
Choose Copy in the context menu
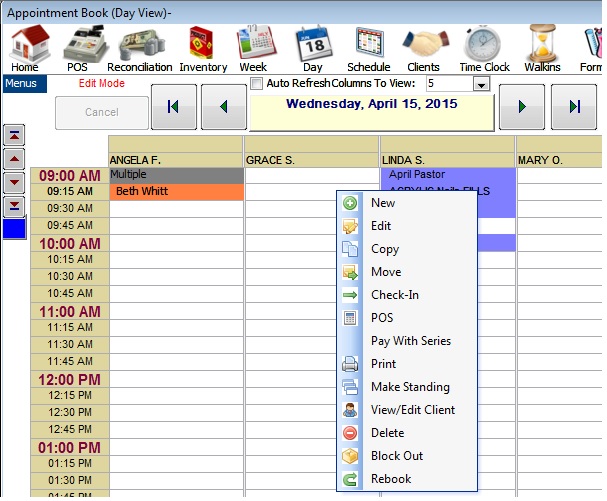point(407,249)
